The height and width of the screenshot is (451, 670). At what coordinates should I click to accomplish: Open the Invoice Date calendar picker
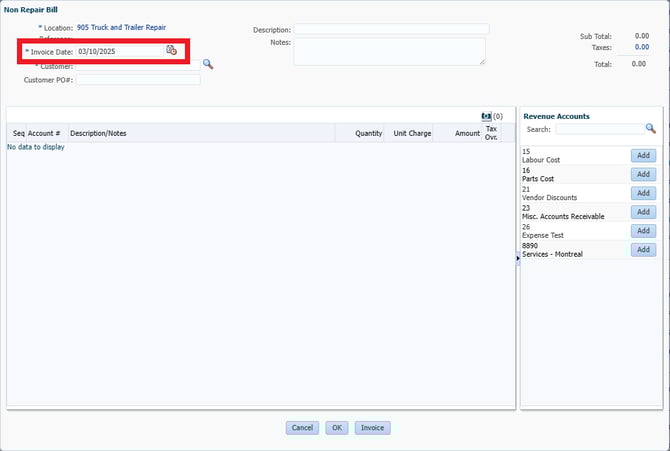pyautogui.click(x=171, y=50)
